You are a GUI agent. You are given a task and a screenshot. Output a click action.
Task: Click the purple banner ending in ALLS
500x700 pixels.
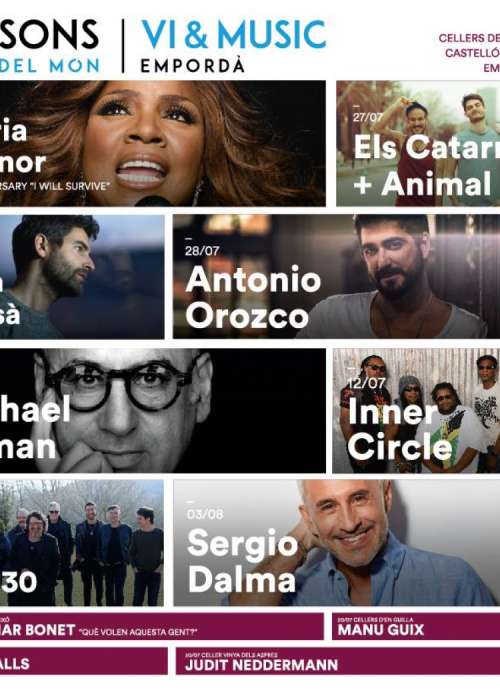pos(83,661)
